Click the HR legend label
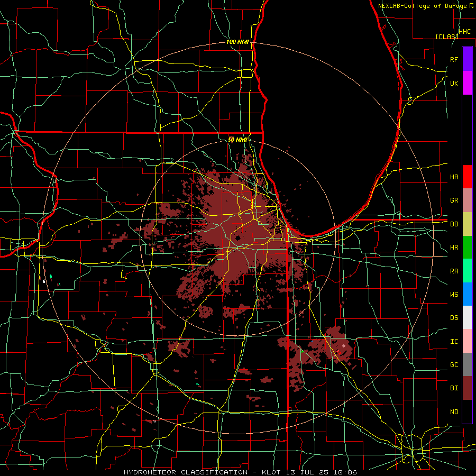476x476 pixels. tap(454, 248)
